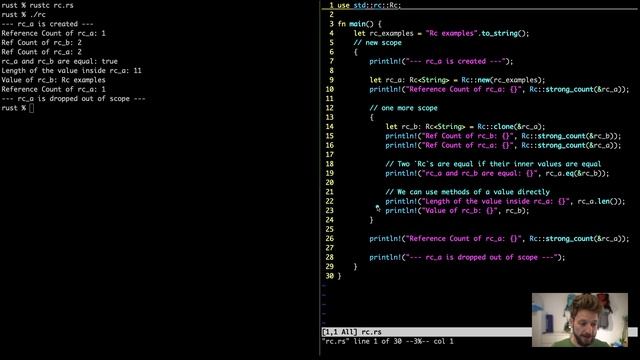Click line number 12 in the editor gutter

pos(329,108)
